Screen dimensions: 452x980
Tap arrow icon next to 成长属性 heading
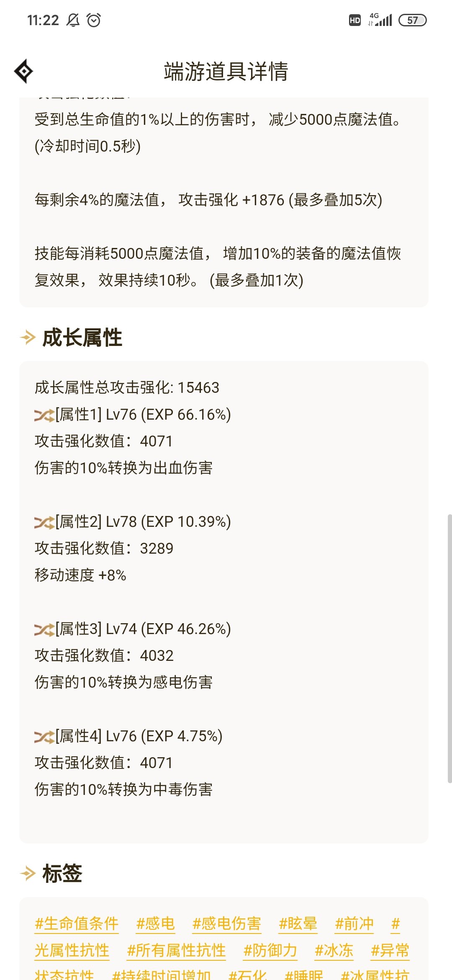pos(28,337)
